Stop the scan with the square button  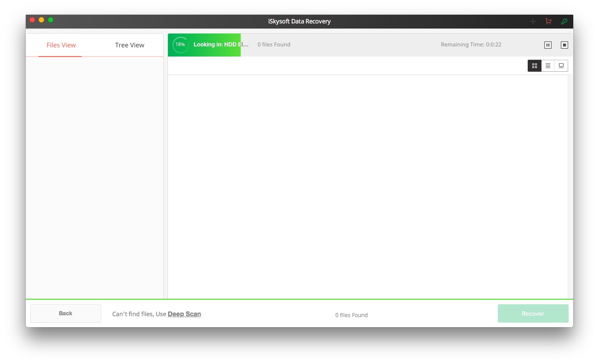point(564,45)
